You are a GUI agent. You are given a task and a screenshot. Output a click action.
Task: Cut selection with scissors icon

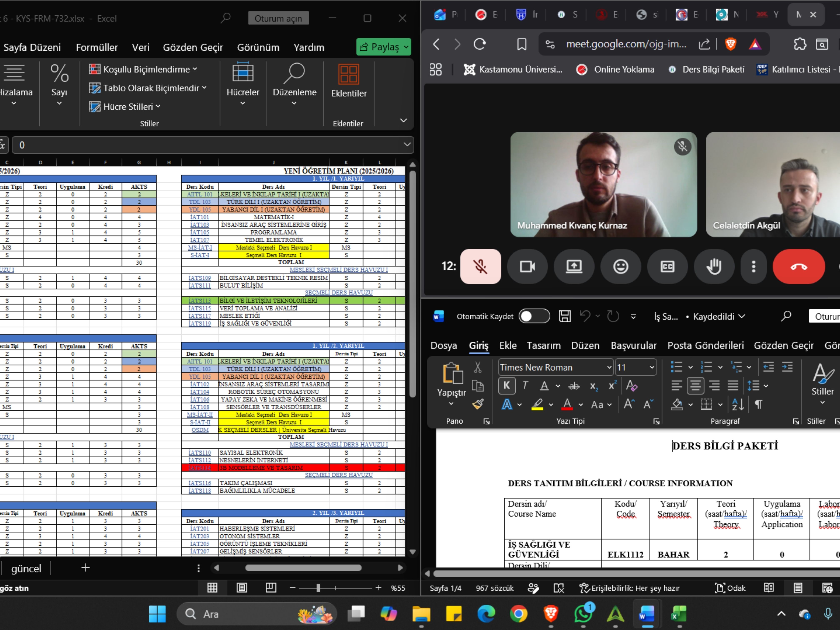478,367
